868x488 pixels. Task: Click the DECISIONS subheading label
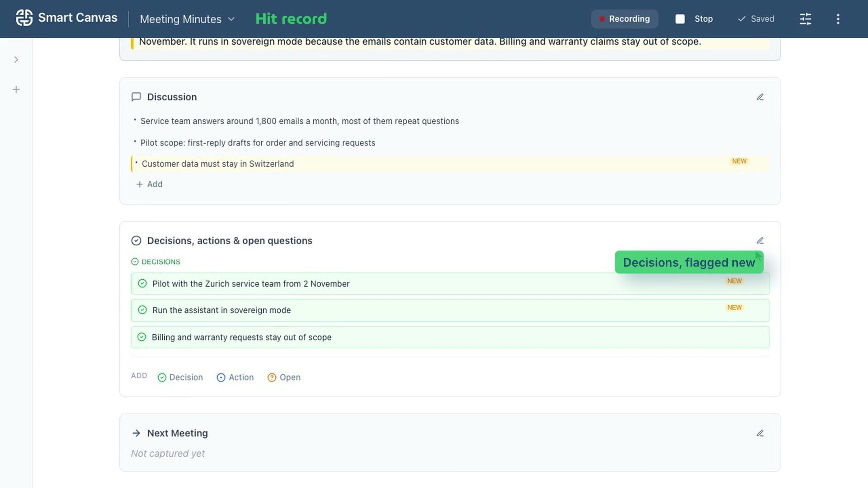161,262
